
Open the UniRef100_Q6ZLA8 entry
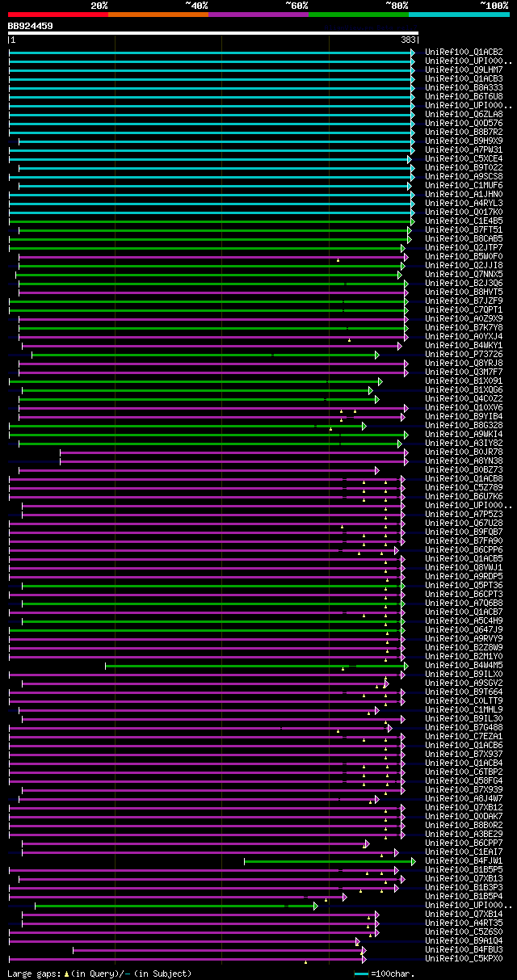tap(464, 115)
